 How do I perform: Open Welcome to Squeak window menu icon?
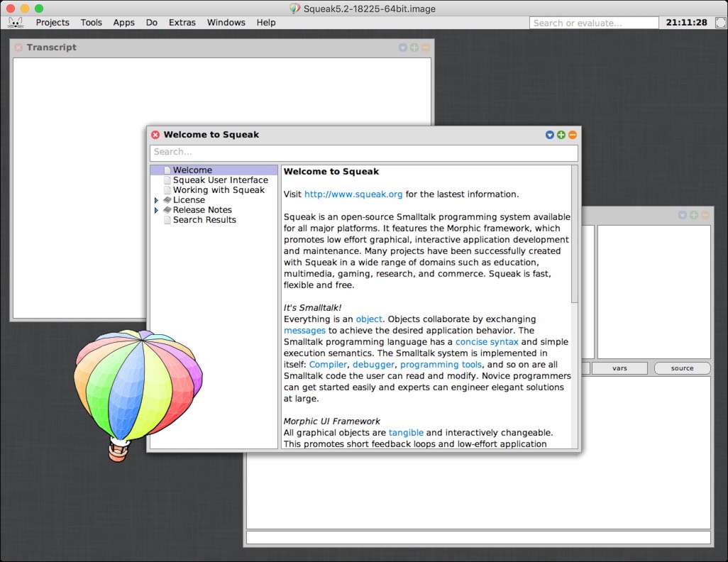[549, 135]
